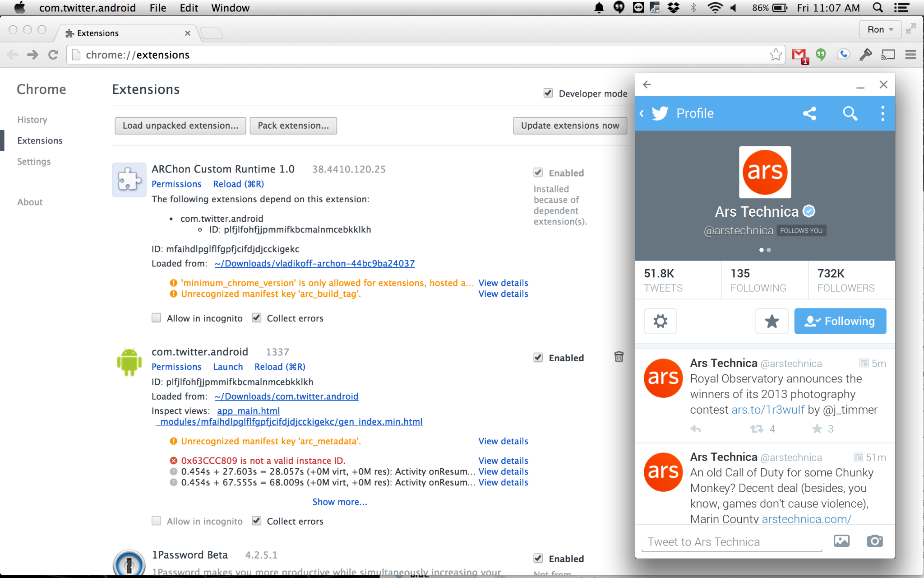924x578 pixels.
Task: Click the favorite star button on profile
Action: [772, 321]
